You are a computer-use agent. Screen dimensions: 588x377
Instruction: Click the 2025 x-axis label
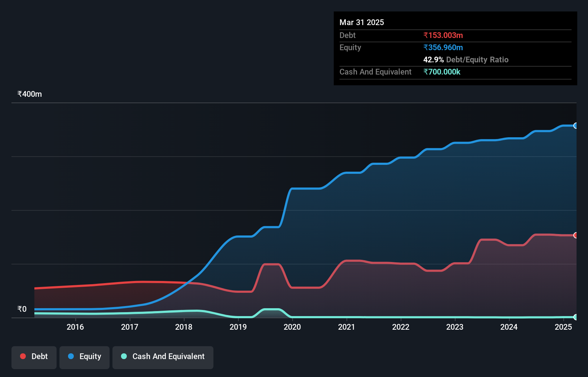[563, 327]
